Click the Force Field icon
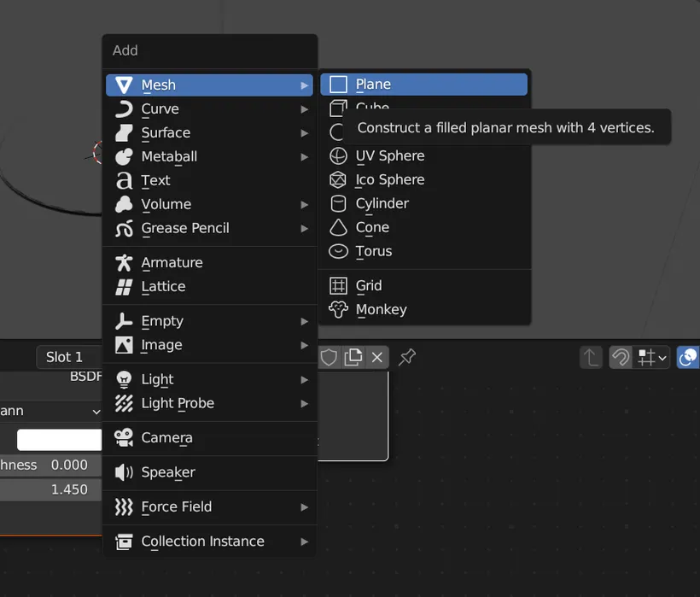The height and width of the screenshot is (597, 700). pyautogui.click(x=124, y=506)
